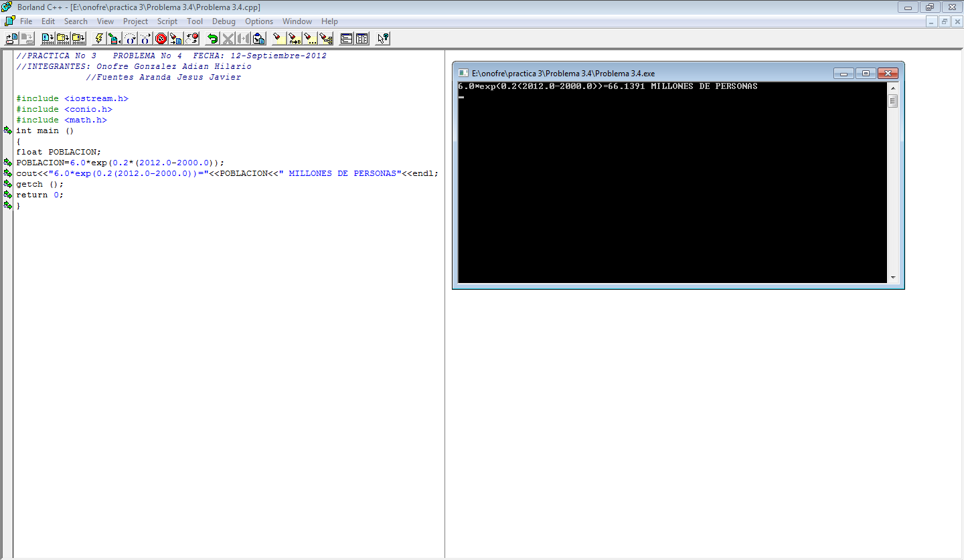Viewport: 964px width, 560px height.
Task: Undo the last edit with the green arrow icon
Action: 213,38
